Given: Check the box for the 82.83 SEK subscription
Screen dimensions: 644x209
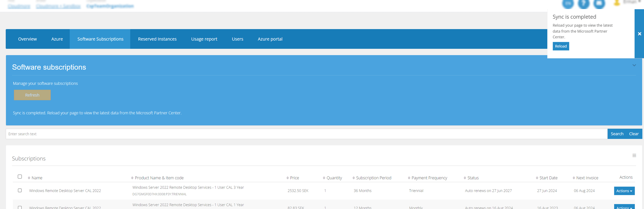Looking at the screenshot, I should point(20,207).
